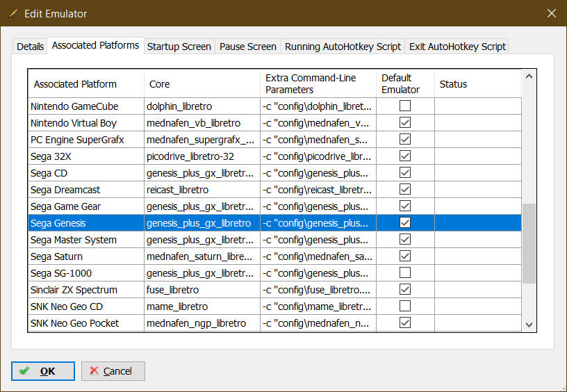
Task: Switch to the Pause Screen tab
Action: pos(247,47)
